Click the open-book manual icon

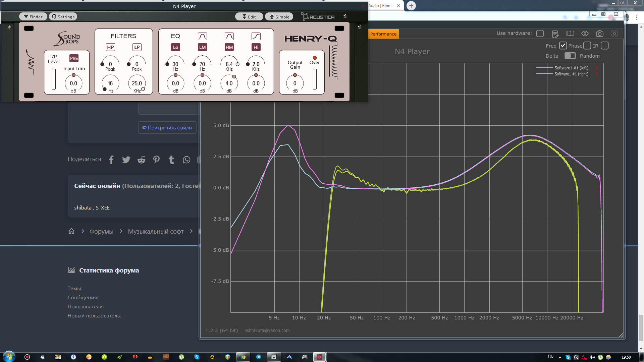(570, 34)
